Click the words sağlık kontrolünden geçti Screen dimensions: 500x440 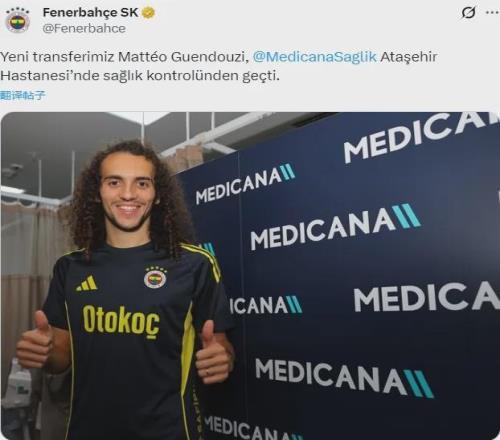coord(191,76)
